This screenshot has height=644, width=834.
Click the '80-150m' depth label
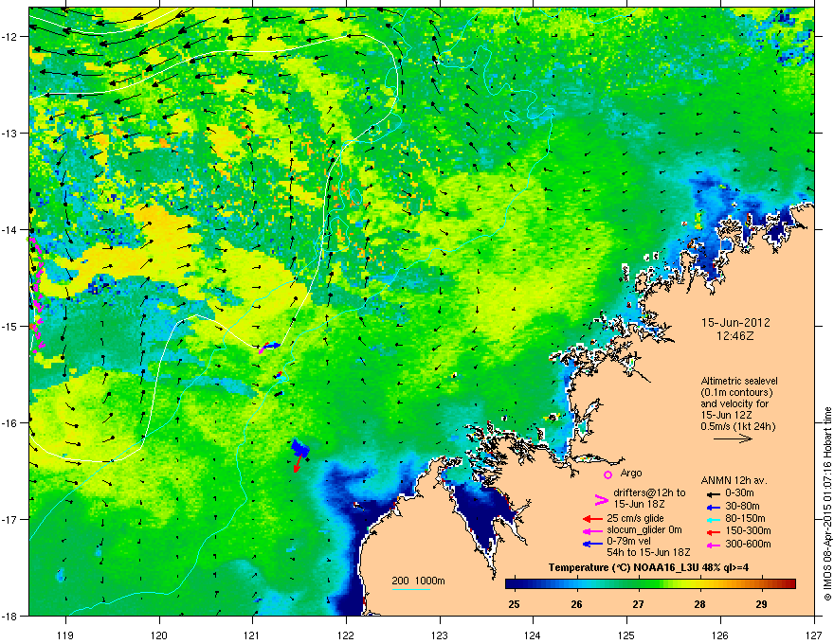coord(745,519)
